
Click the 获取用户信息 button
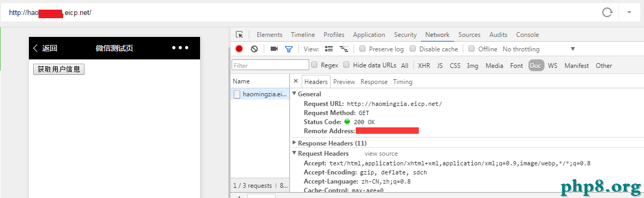(x=59, y=70)
